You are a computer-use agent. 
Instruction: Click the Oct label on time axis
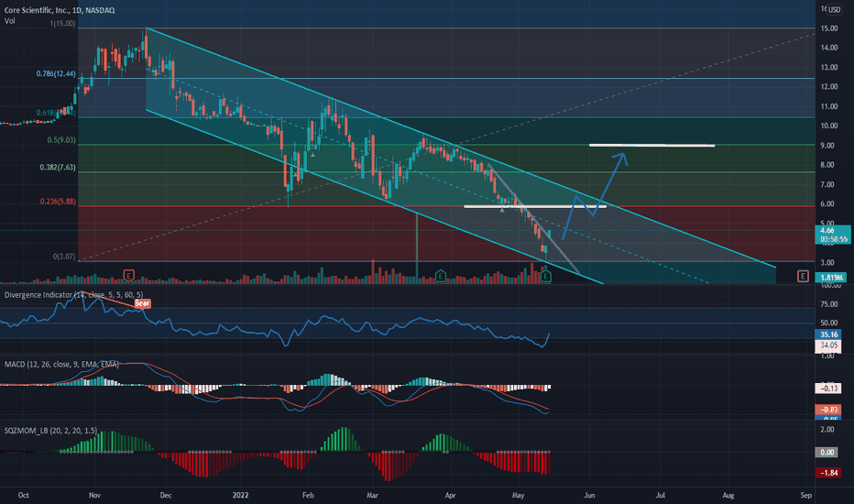(23, 495)
